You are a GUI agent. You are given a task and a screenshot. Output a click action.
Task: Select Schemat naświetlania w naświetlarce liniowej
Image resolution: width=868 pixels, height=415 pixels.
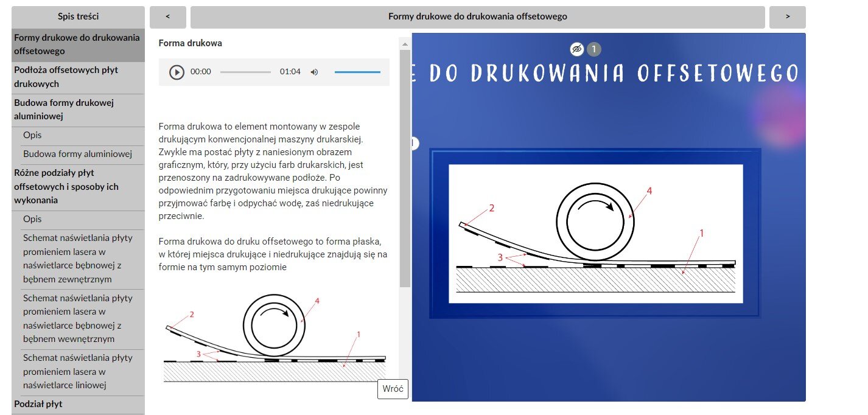78,371
